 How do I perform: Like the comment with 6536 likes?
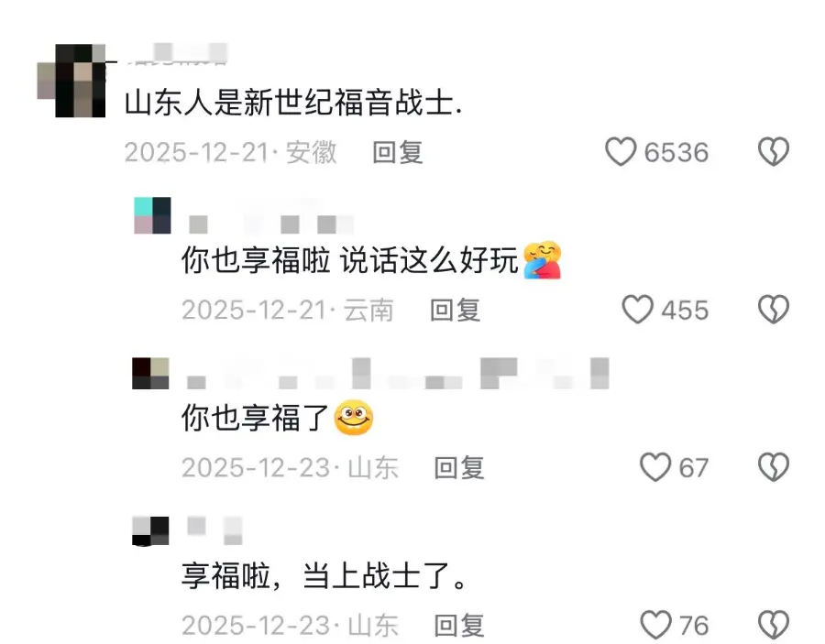(x=621, y=152)
